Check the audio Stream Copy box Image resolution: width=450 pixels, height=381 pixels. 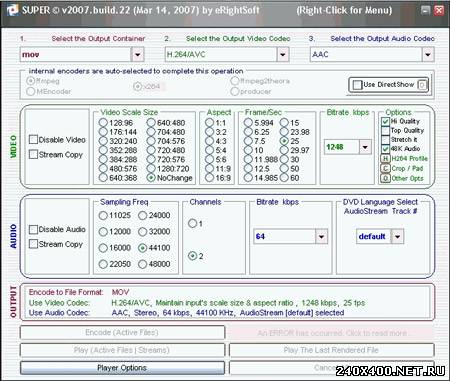(33, 244)
